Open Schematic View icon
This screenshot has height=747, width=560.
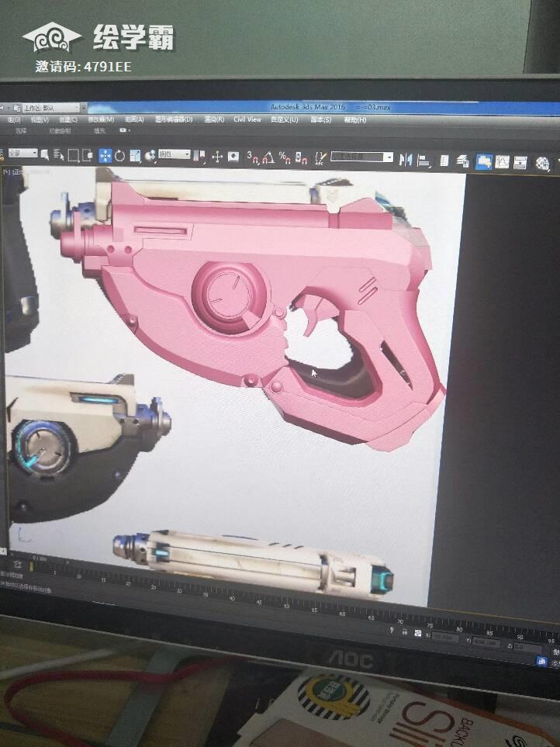click(x=520, y=163)
